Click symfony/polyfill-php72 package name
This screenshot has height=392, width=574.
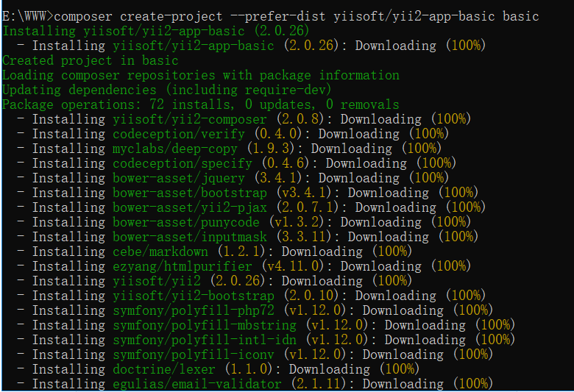[194, 310]
